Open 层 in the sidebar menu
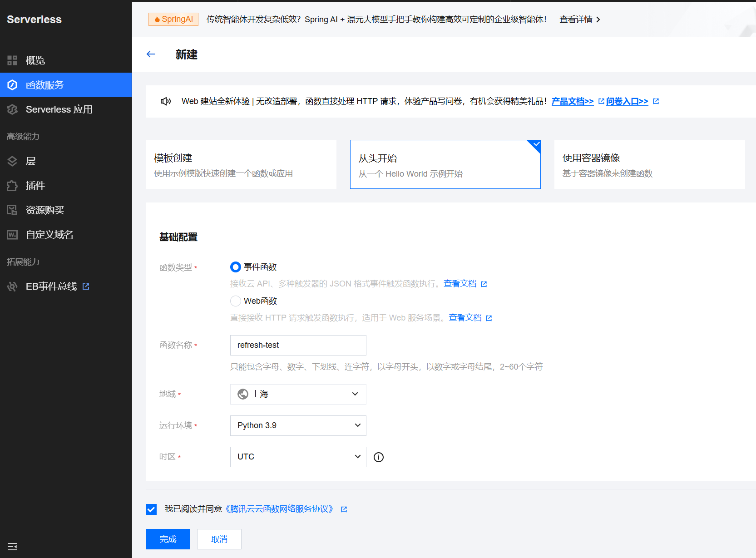The image size is (756, 558). click(66, 161)
